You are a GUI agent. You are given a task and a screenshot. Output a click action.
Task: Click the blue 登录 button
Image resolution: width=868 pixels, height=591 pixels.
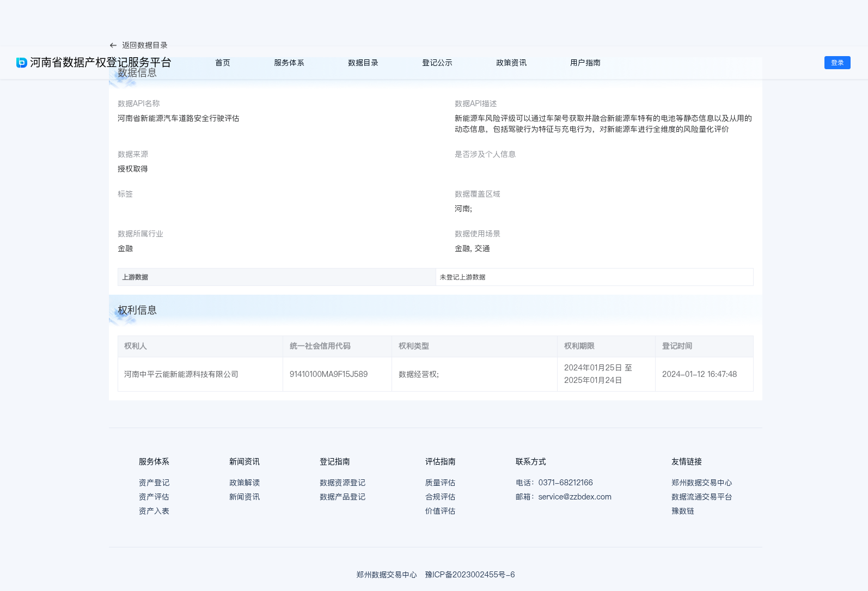(838, 63)
